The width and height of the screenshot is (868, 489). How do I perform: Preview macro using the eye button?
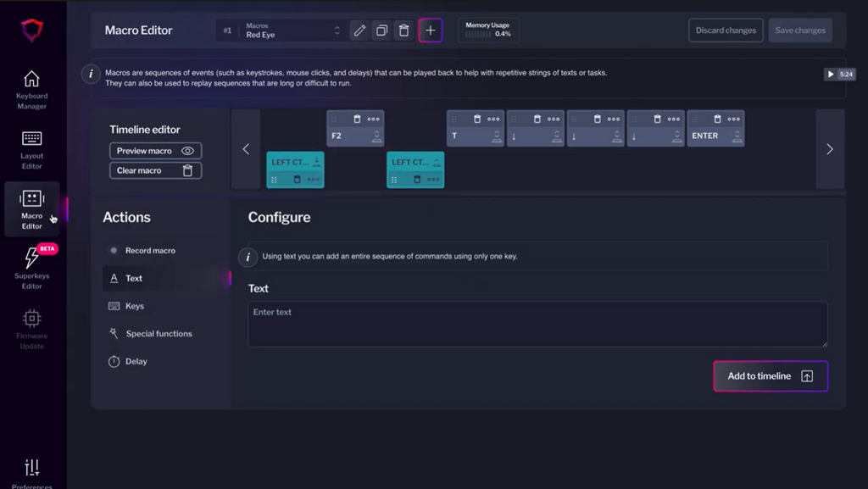point(155,151)
